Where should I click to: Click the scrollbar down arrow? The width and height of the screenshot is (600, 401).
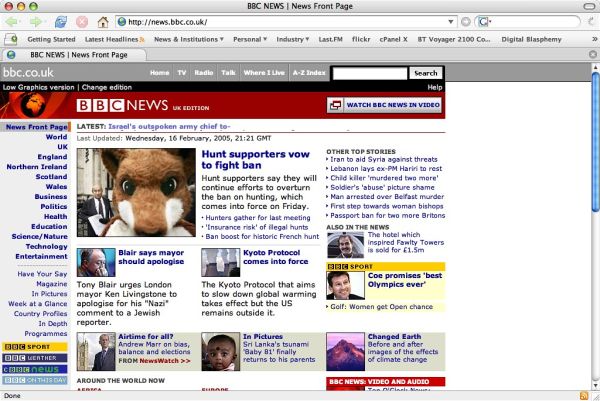tap(595, 385)
